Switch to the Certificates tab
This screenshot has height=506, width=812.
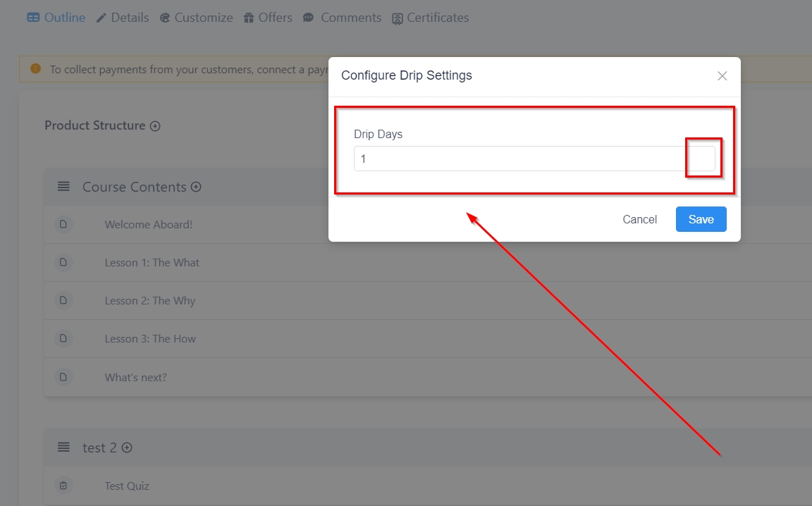pyautogui.click(x=430, y=18)
